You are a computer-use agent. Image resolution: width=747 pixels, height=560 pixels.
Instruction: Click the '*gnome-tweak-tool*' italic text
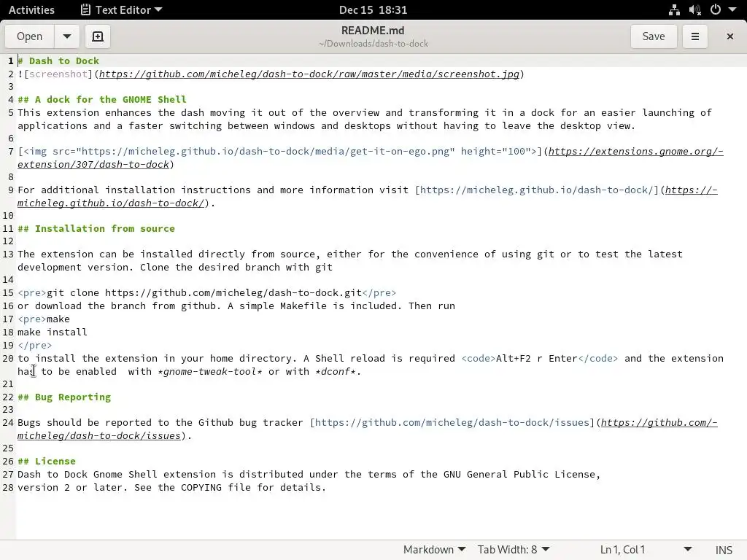[x=209, y=371]
